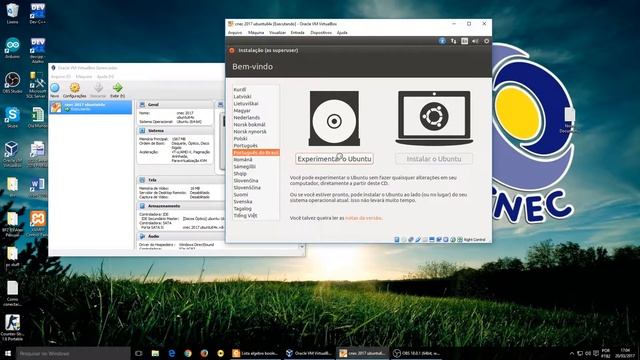The height and width of the screenshot is (360, 640).
Task: Choose Suomi from the language list
Action: coord(240,194)
